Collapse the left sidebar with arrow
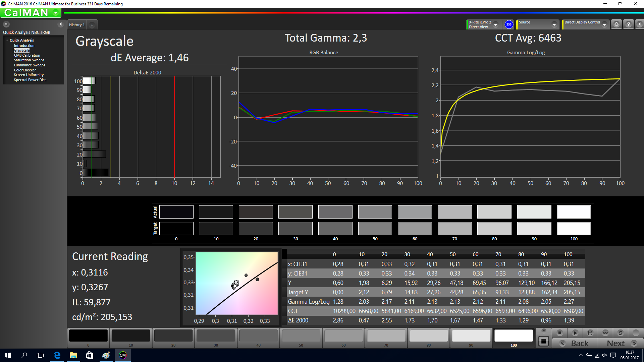The image size is (644, 362). pos(61,24)
